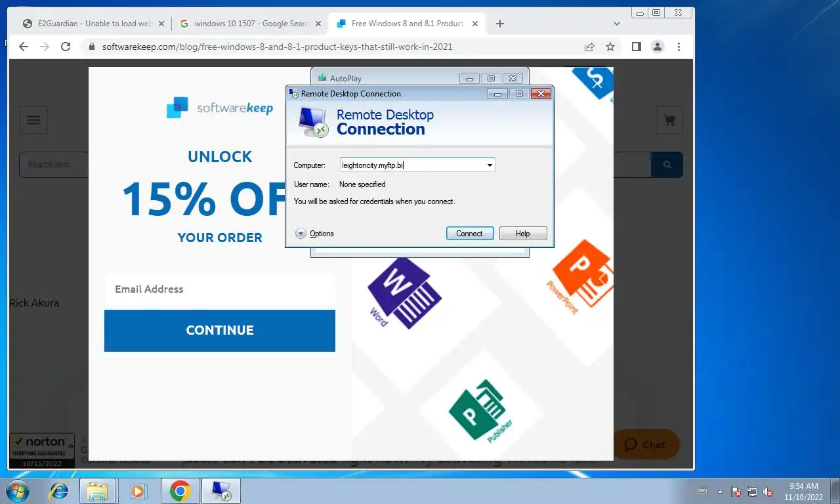The image size is (840, 504).
Task: Expand Options in Remote Desktop Connection
Action: 315,234
